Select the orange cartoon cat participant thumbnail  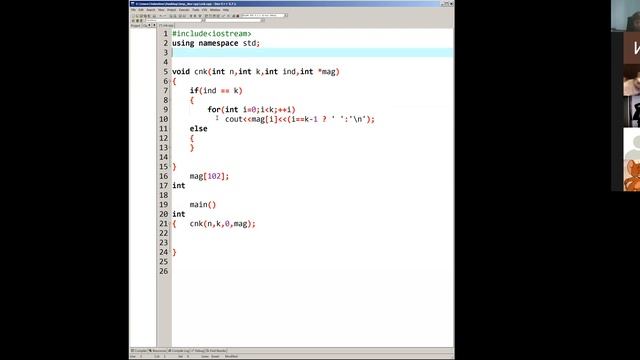point(631,175)
